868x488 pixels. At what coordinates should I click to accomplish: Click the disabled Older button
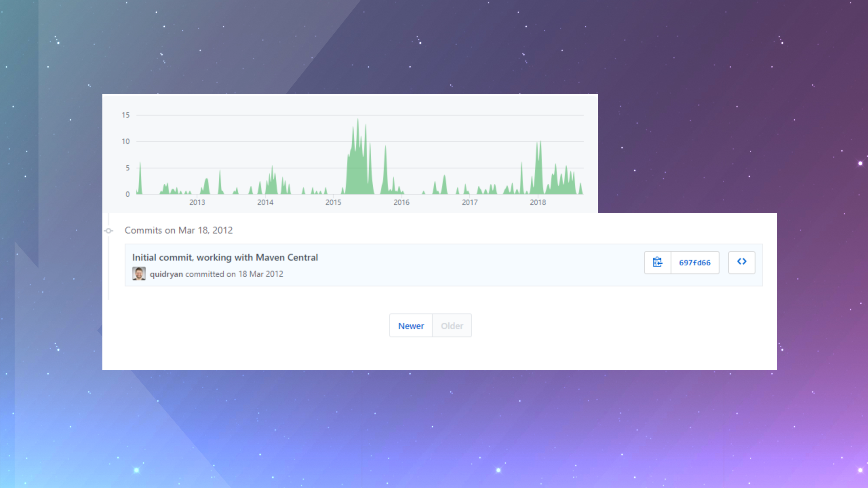[452, 326]
